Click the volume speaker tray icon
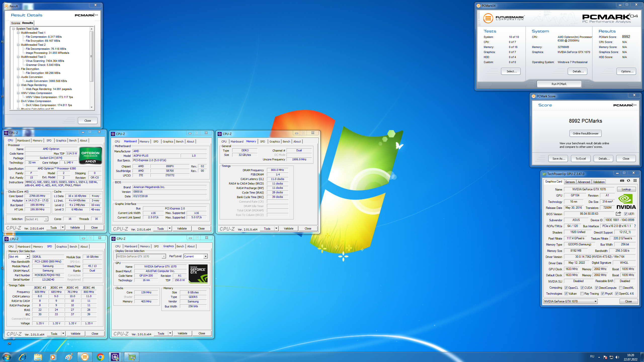 617,357
